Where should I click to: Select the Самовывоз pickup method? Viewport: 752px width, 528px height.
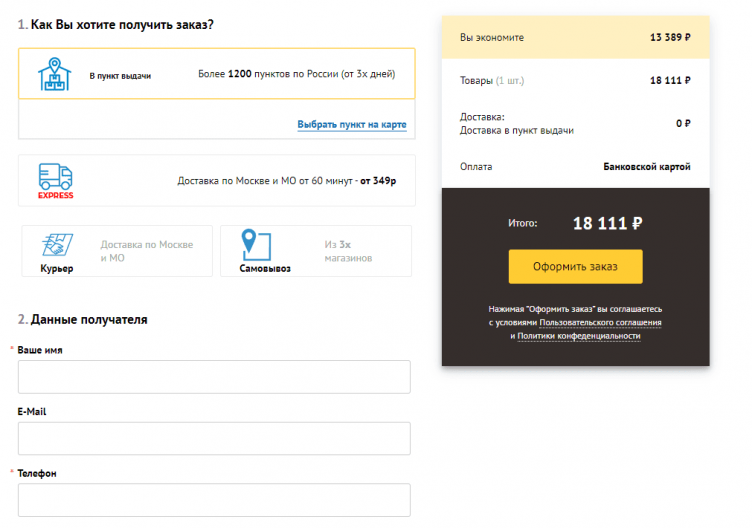[315, 251]
